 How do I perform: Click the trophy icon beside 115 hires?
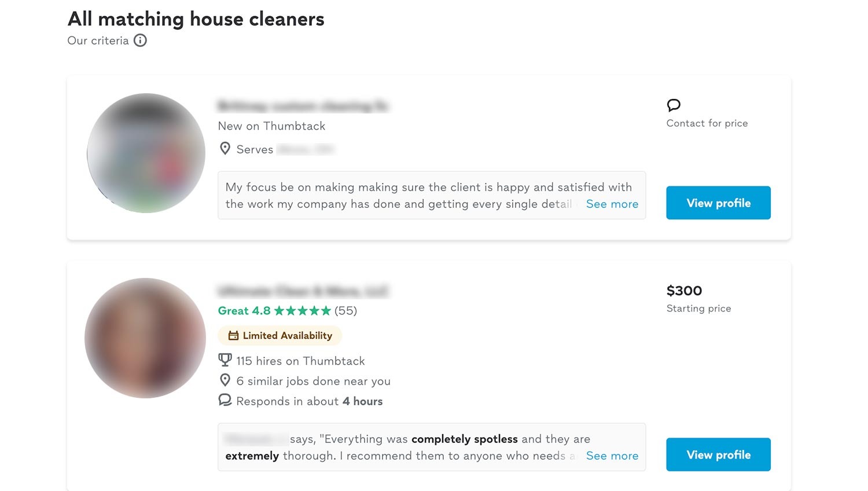coord(225,360)
